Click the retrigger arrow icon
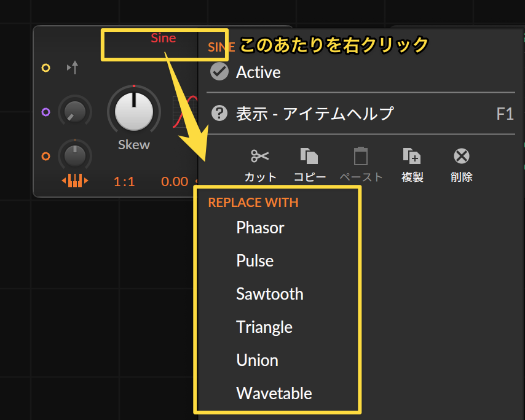Viewport: 525px width, 420px height. coord(73,67)
